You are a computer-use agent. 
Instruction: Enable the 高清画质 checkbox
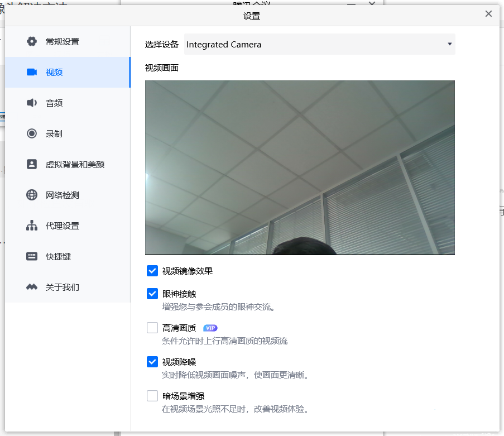(152, 328)
